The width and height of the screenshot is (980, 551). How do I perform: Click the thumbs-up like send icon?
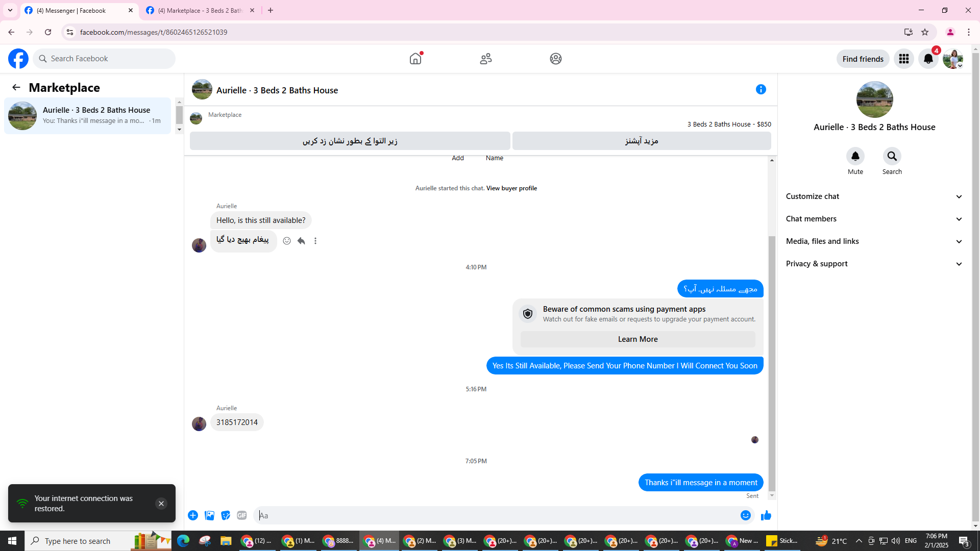pyautogui.click(x=766, y=516)
